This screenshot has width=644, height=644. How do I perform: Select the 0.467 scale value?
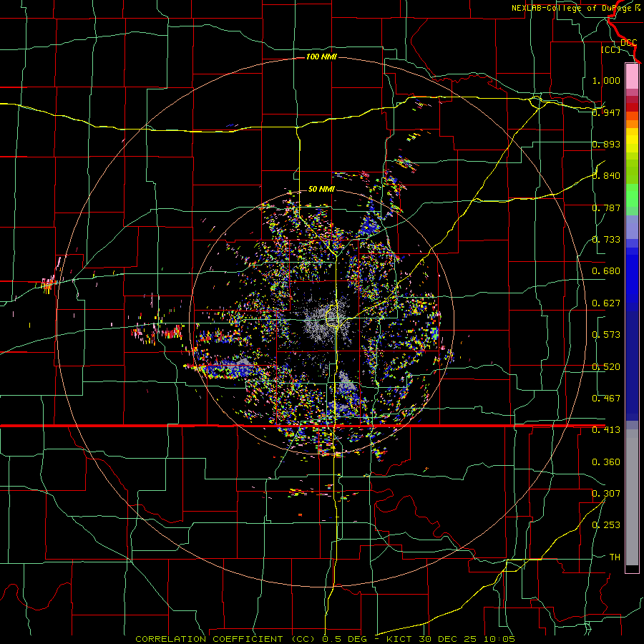606,399
